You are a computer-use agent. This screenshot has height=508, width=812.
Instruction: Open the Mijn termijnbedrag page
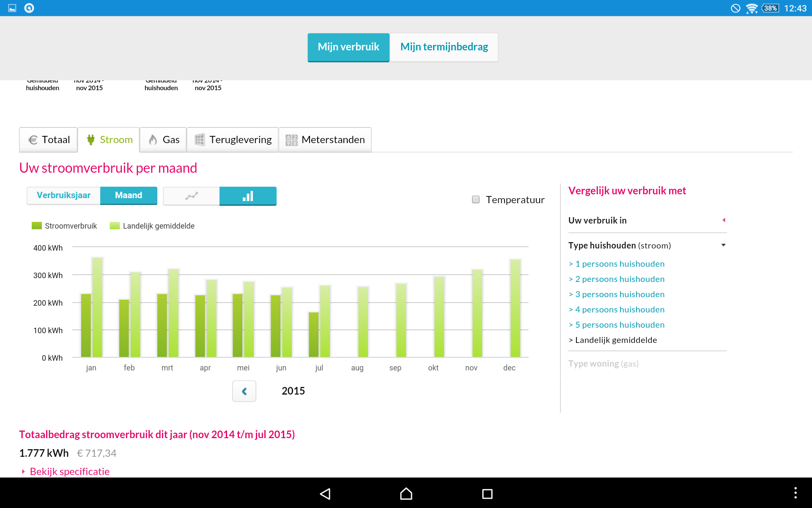click(x=444, y=47)
